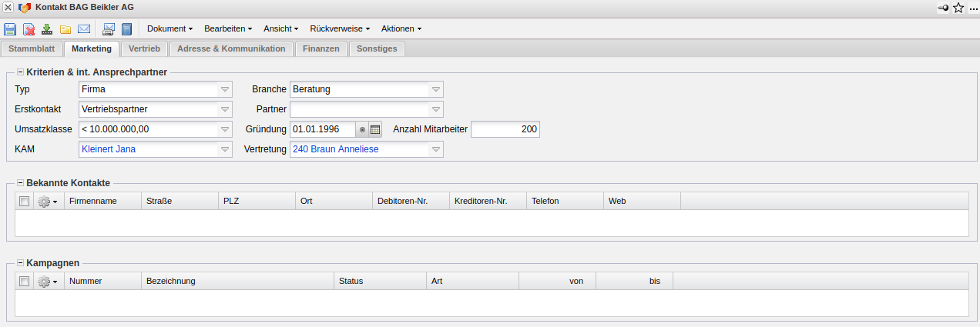Pin the window with the pin icon
Screen dimensions: 980x327
[943, 8]
